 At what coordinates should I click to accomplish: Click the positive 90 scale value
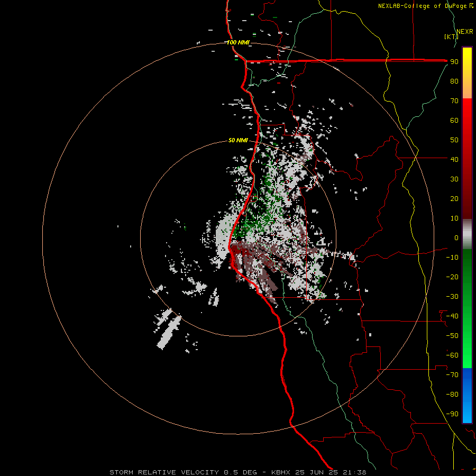pyautogui.click(x=454, y=62)
